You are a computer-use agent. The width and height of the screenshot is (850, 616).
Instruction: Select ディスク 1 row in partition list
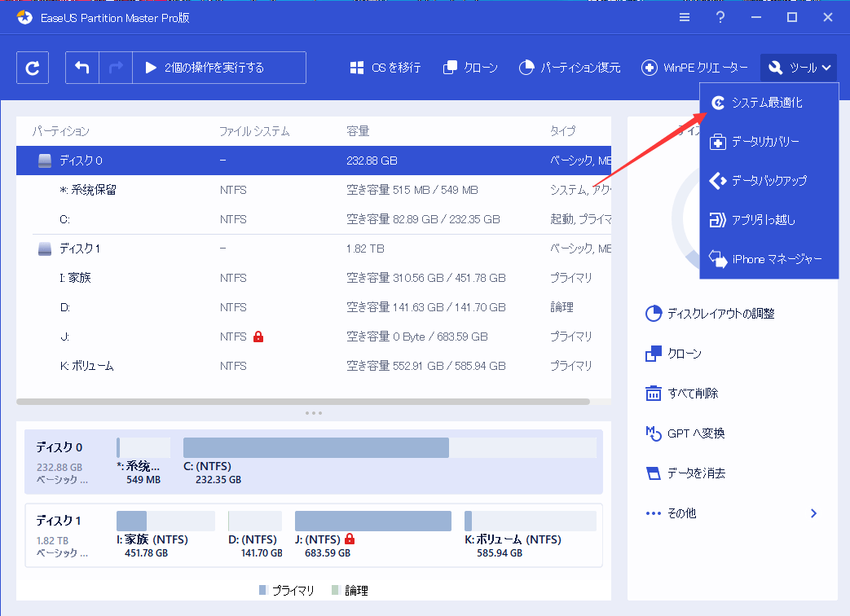pos(314,249)
